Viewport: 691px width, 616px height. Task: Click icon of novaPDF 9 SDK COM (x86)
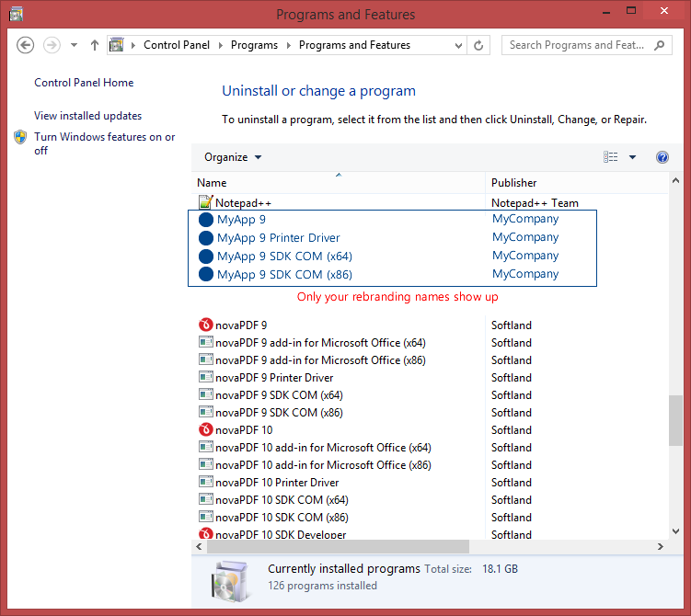point(205,412)
